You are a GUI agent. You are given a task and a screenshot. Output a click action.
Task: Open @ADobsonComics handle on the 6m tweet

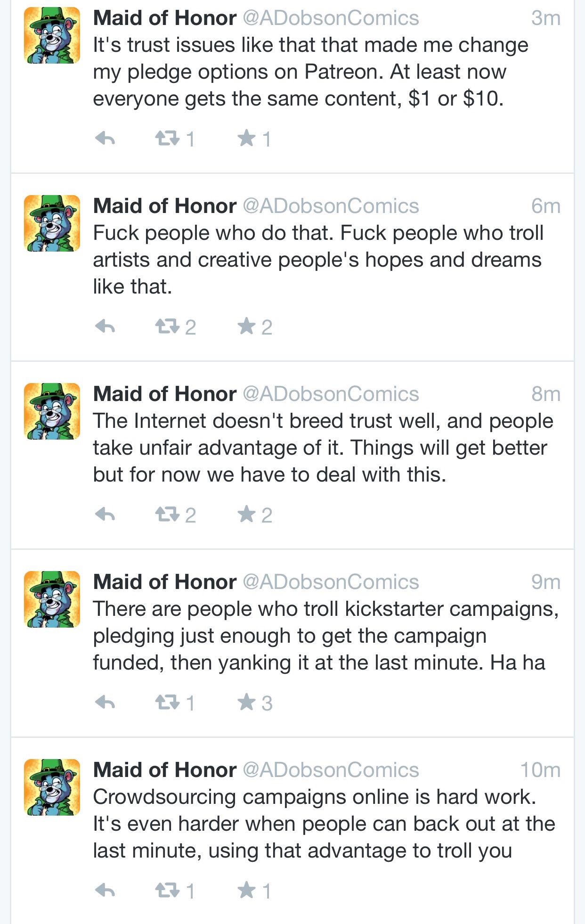[331, 206]
